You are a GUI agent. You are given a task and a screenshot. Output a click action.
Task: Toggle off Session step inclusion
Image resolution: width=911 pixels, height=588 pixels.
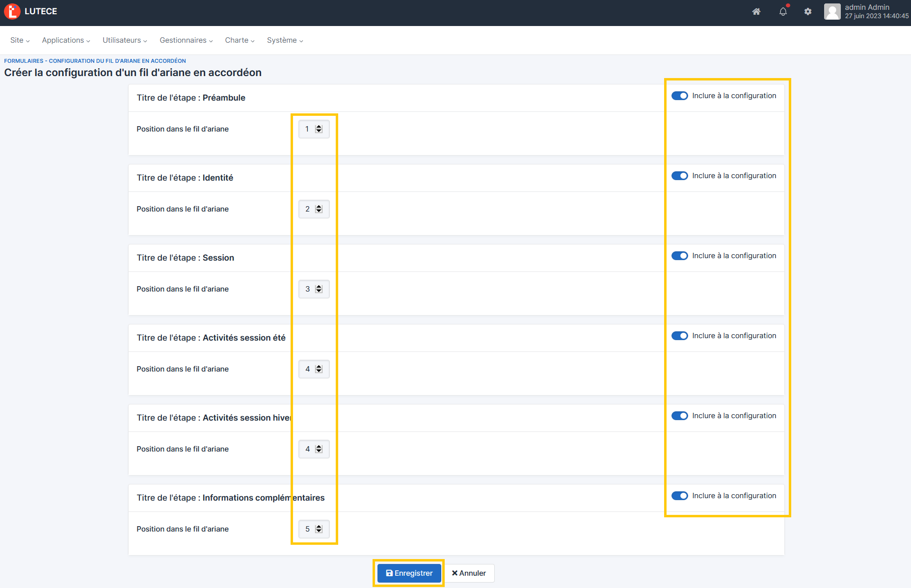click(x=680, y=256)
